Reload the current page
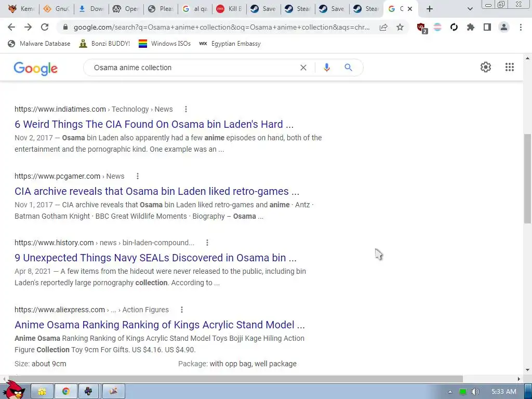 (x=45, y=27)
